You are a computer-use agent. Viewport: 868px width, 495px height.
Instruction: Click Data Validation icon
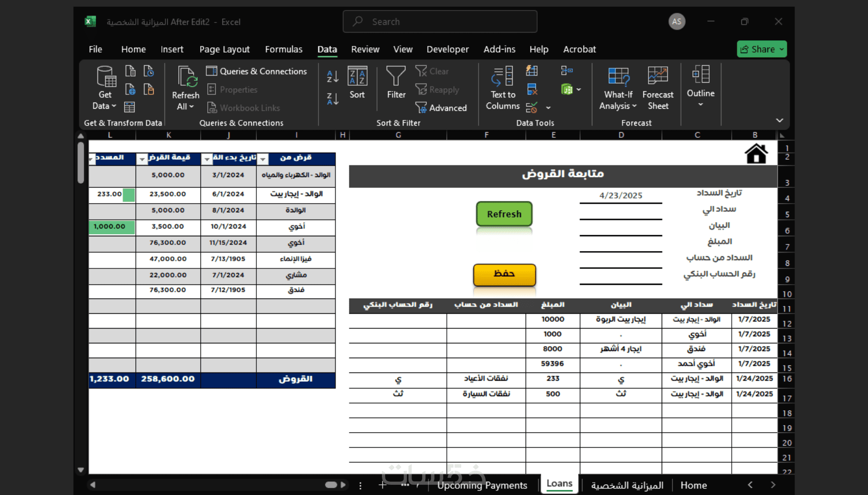click(532, 108)
